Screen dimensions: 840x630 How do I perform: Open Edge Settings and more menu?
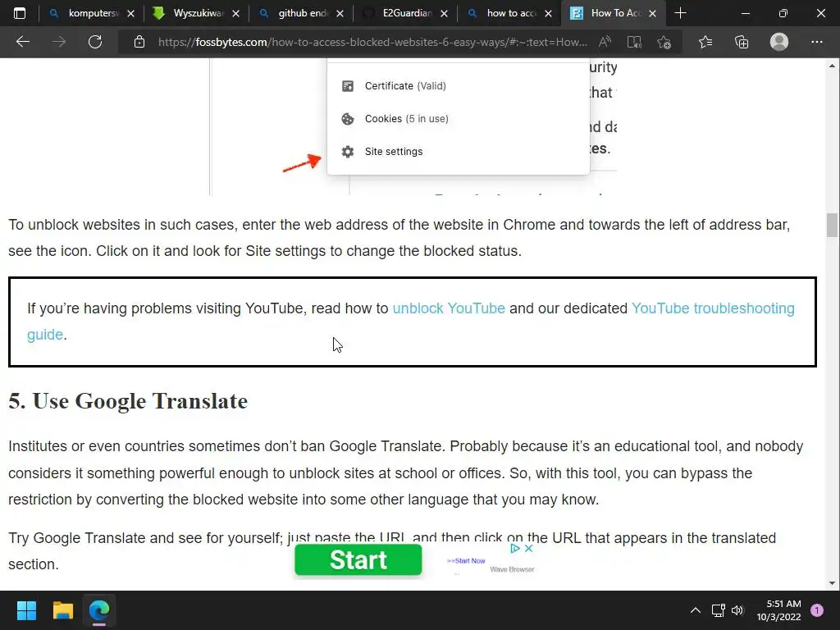(816, 42)
